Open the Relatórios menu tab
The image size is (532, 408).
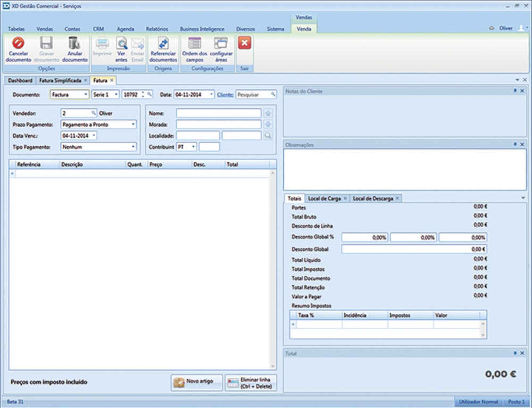click(x=156, y=29)
